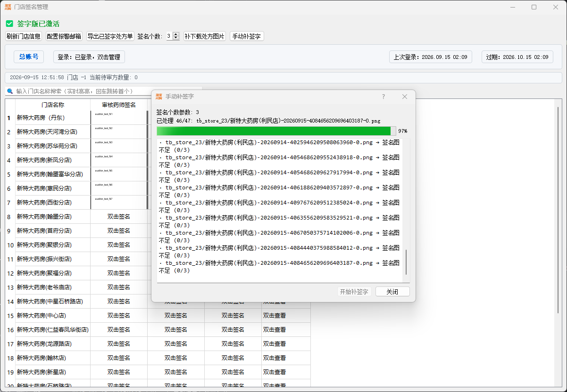Click 双击签名 in the 新特大药房(翰墨分店) row
The width and height of the screenshot is (567, 392).
coord(119,217)
